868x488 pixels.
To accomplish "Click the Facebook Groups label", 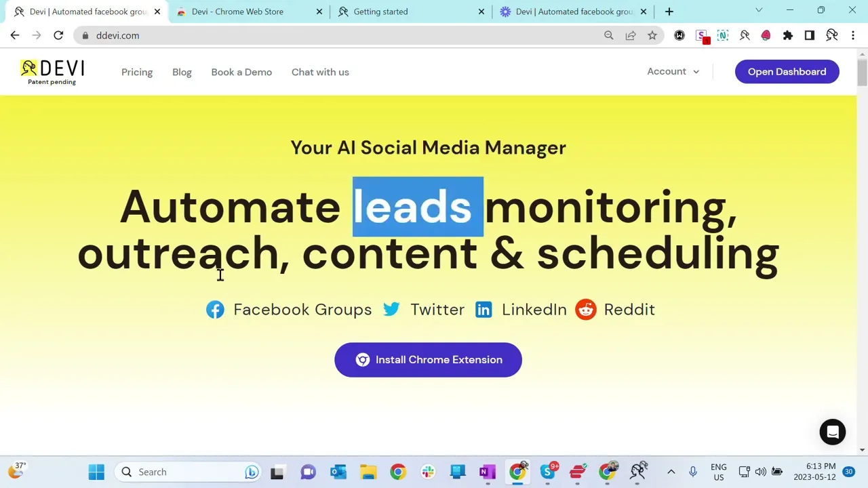I will (302, 310).
